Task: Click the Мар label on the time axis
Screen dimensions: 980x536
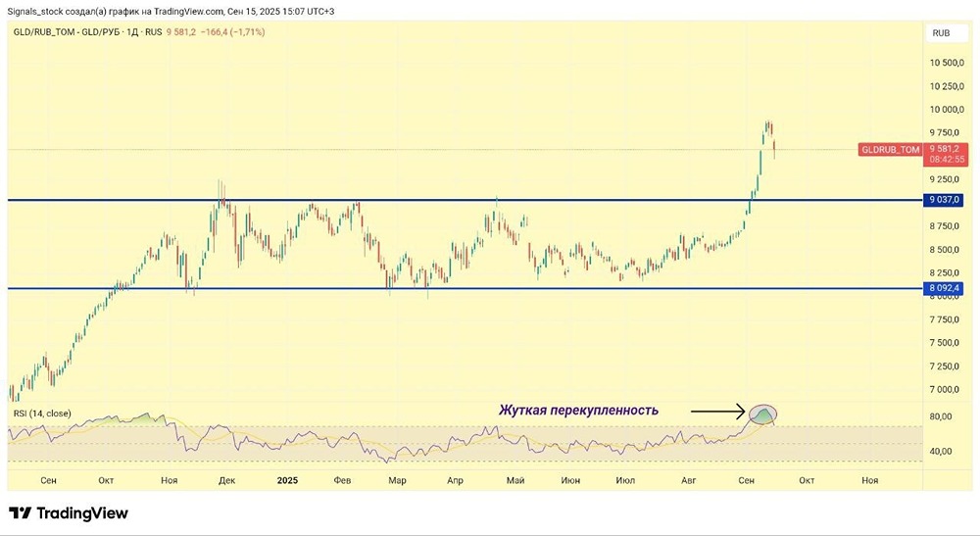Action: point(398,480)
